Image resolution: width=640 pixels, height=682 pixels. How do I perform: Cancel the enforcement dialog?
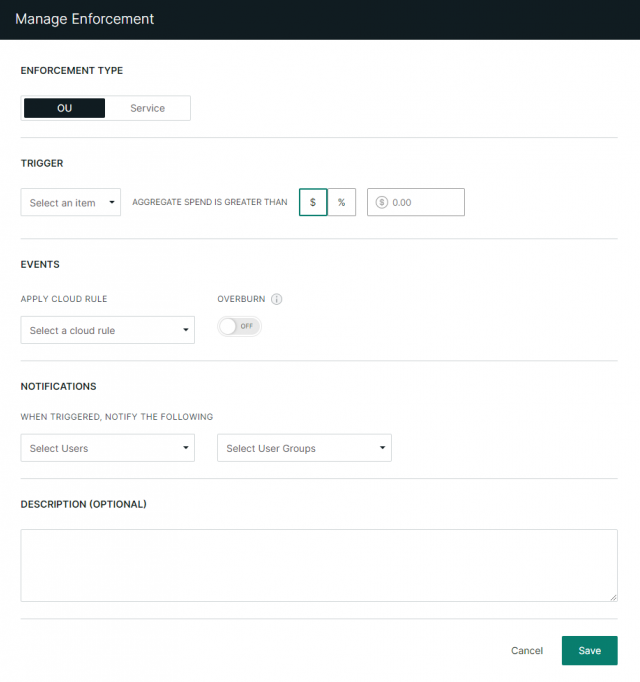[x=526, y=651]
